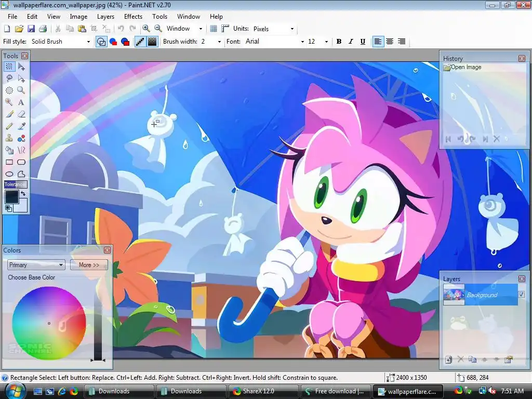532x399 pixels.
Task: Select the Eraser tool
Action: click(21, 114)
